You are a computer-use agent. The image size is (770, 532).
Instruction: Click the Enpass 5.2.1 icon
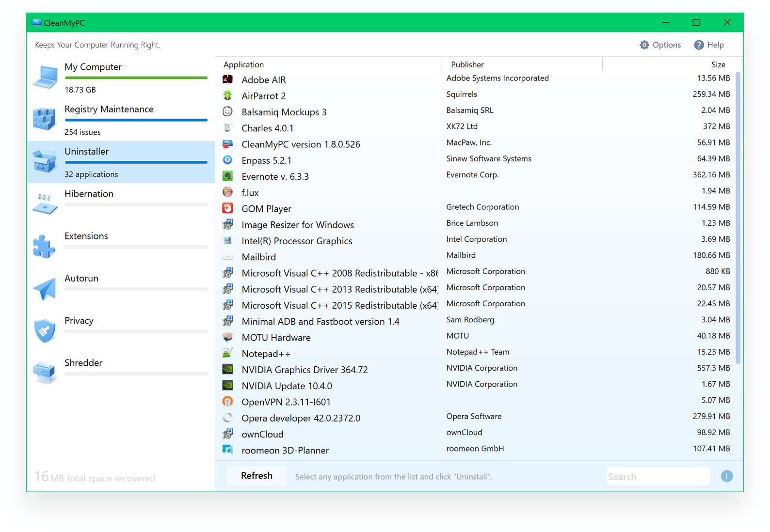(x=227, y=160)
